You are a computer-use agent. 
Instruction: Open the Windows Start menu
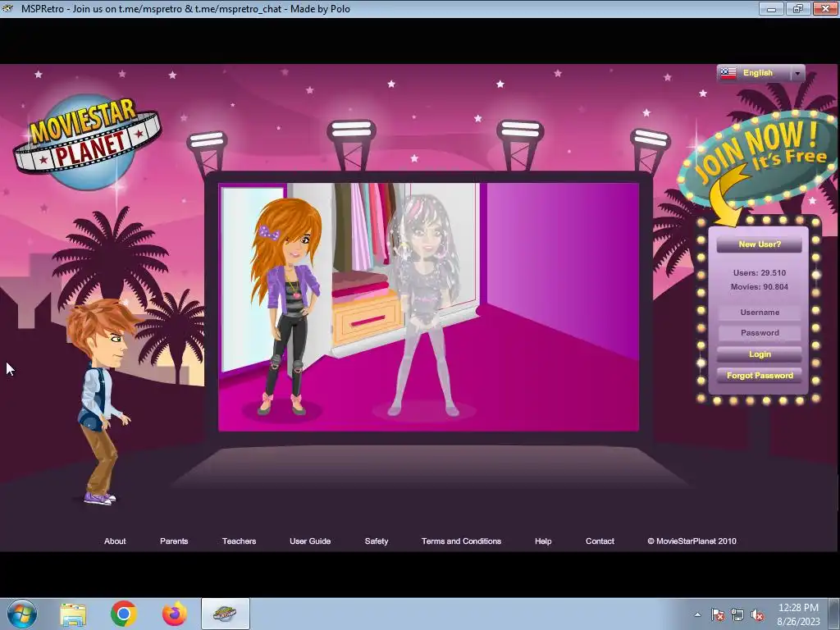coord(22,614)
